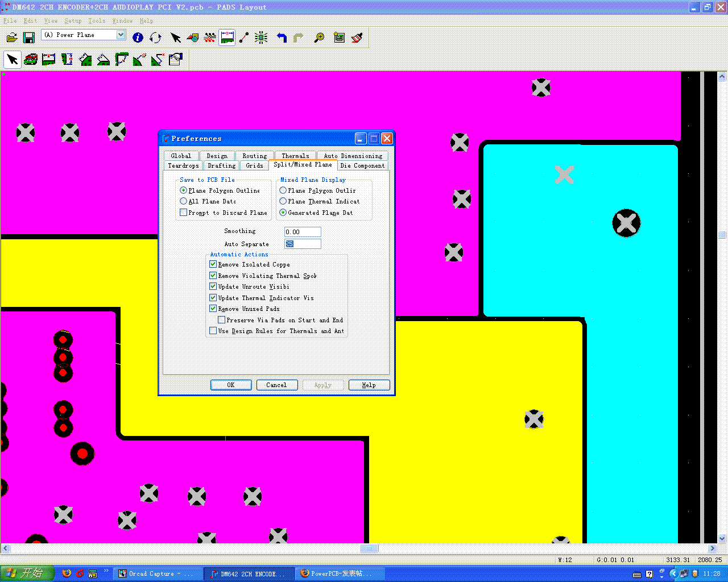Activate Select mode arrow in the main toolbar

(176, 38)
